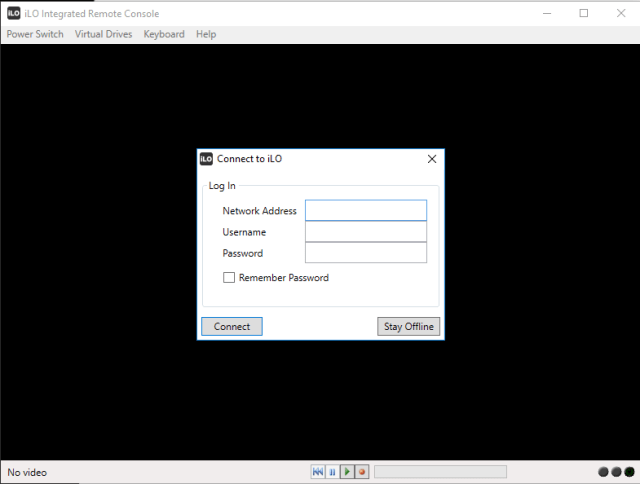640x484 pixels.
Task: Click the iLO logo in main title bar
Action: point(14,13)
